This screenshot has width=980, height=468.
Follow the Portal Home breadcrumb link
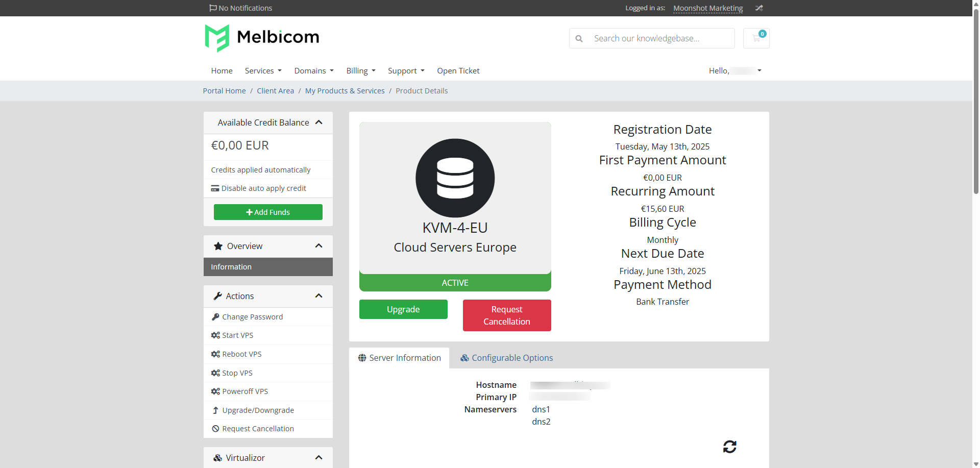pyautogui.click(x=224, y=91)
